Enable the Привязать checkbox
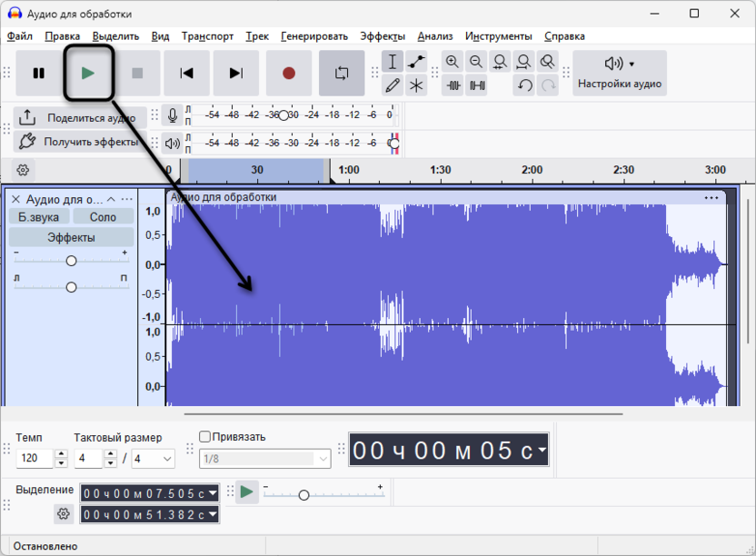Image resolution: width=756 pixels, height=556 pixels. (x=204, y=437)
